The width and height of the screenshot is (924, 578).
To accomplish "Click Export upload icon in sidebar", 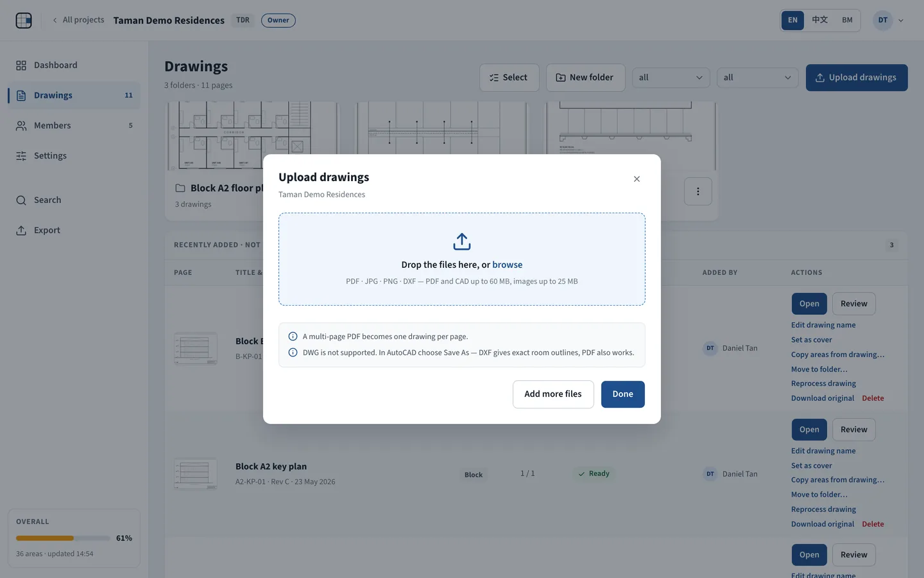I will point(21,231).
